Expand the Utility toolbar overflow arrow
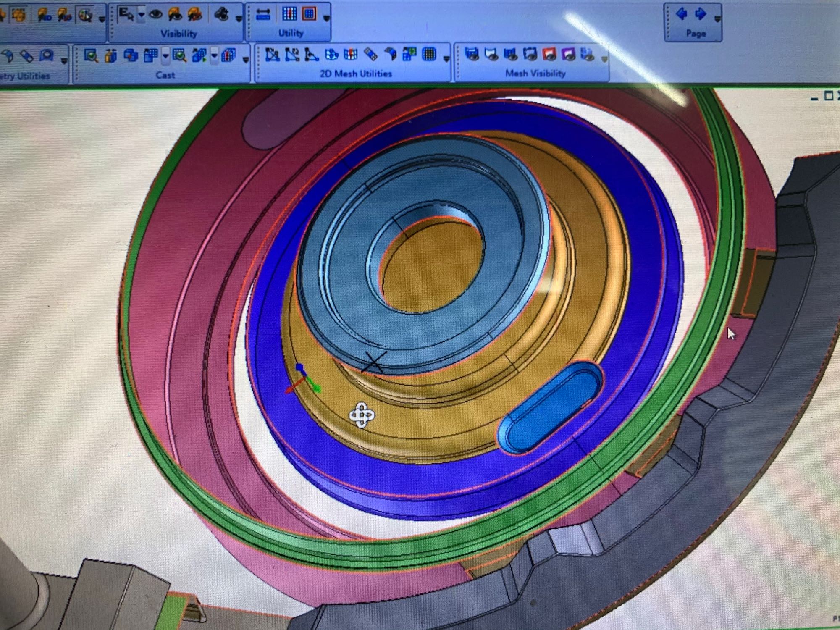Image resolution: width=840 pixels, height=630 pixels. point(326,18)
